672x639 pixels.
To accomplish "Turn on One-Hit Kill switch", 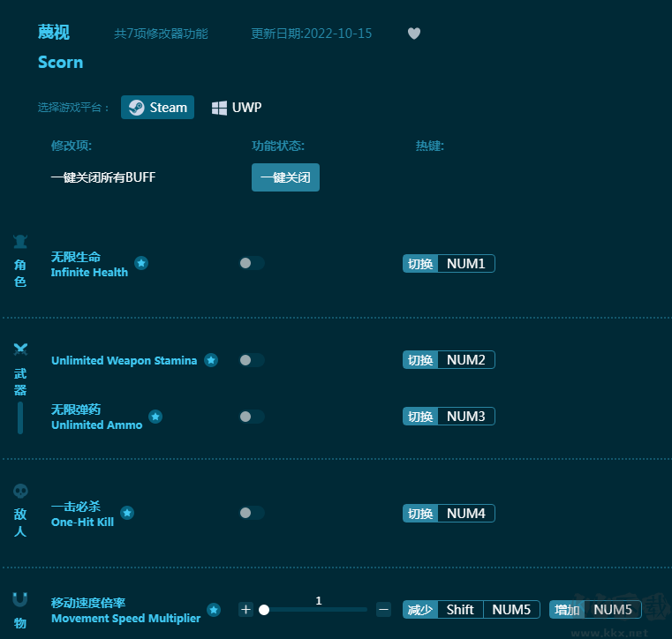I will click(x=252, y=513).
